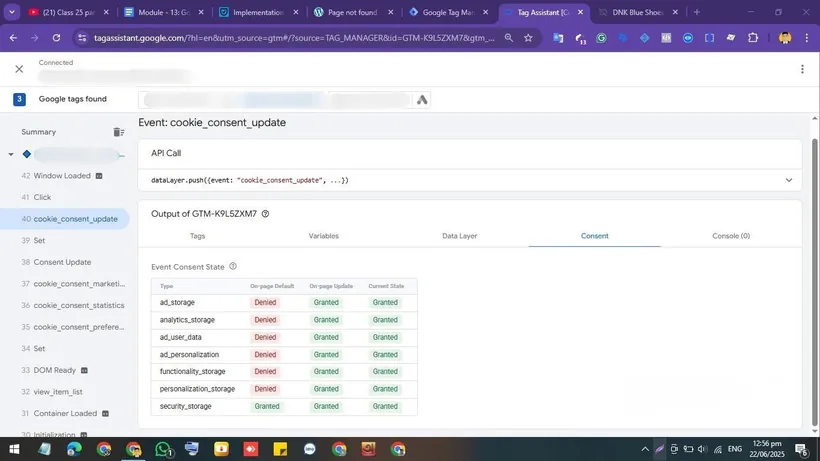Screen dimensions: 820x461
Task: Open the Chrome three-dot menu
Action: [x=806, y=38]
